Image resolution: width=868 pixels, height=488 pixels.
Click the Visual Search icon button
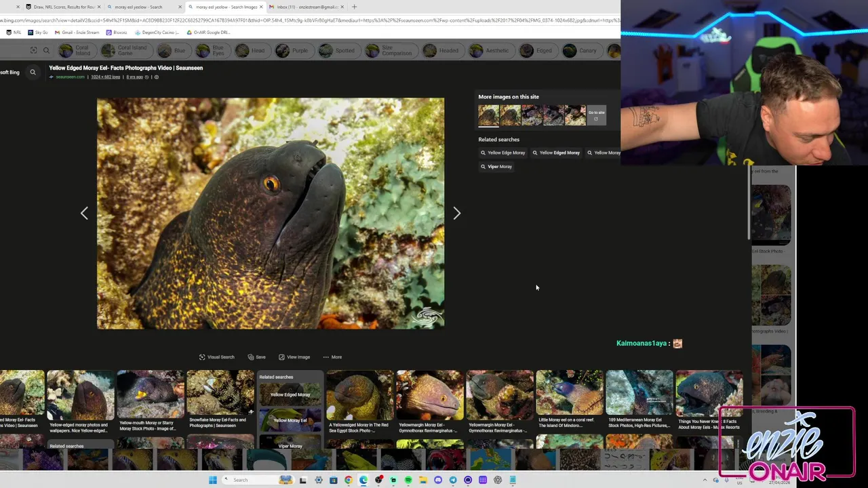coord(216,357)
